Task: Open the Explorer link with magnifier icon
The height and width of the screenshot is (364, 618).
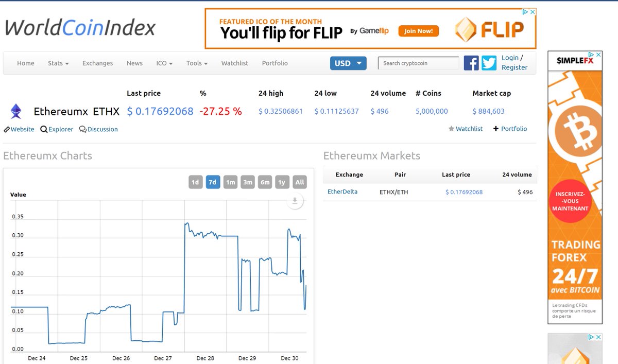Action: point(57,129)
